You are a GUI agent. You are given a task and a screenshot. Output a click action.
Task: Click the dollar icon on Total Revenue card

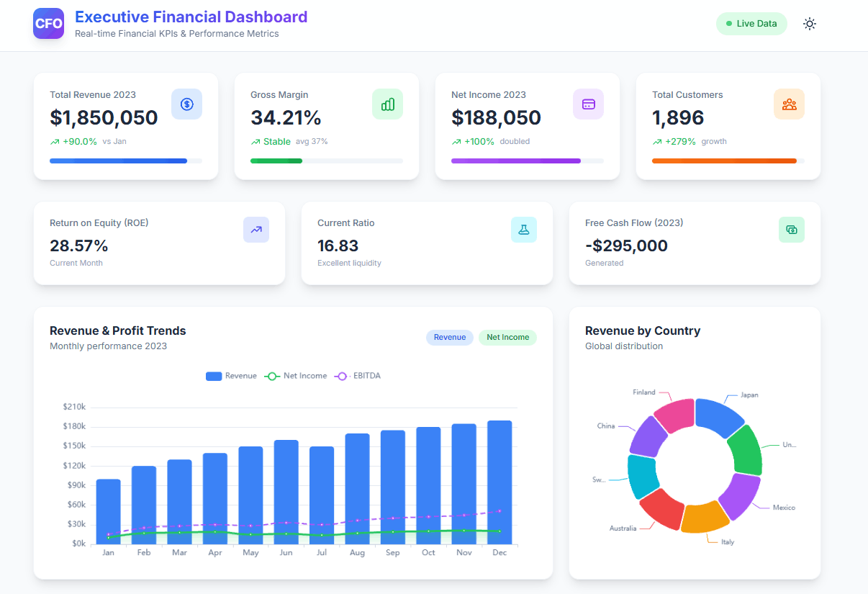coord(187,104)
